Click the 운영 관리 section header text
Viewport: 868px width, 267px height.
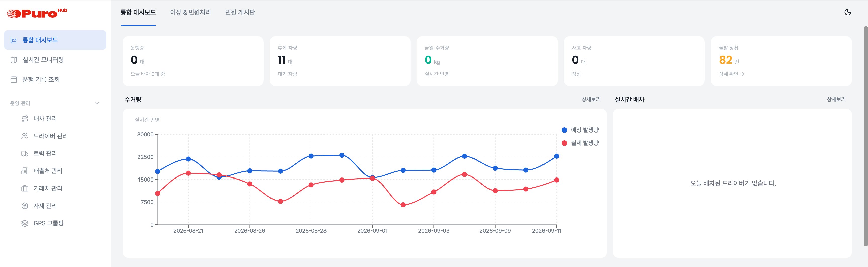point(20,103)
